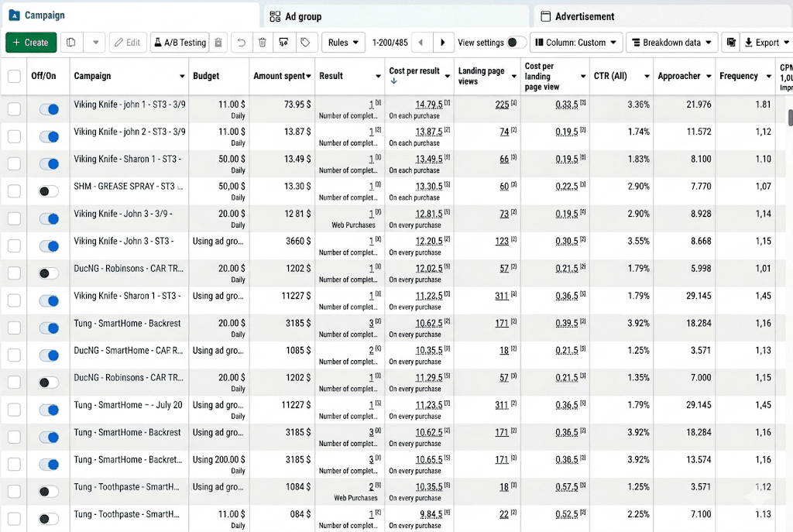This screenshot has height=532, width=793.
Task: Click the 9.84 $ cost per result value
Action: (x=431, y=513)
